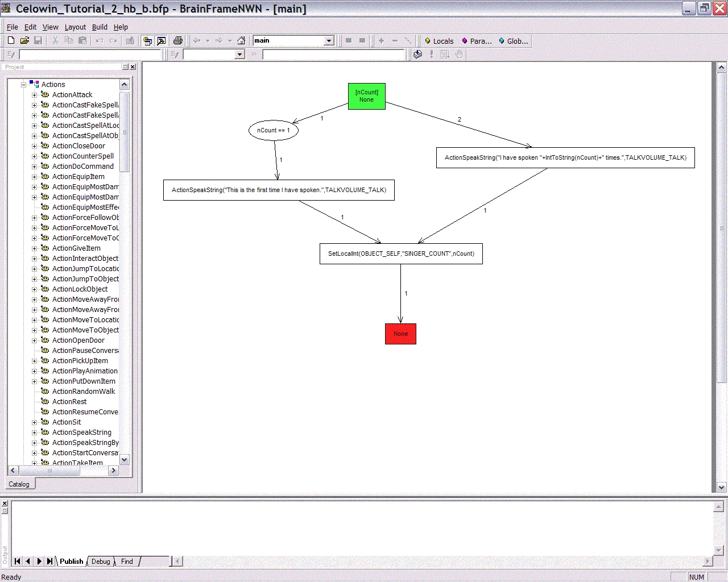
Task: Select the green nCount start node
Action: [366, 96]
